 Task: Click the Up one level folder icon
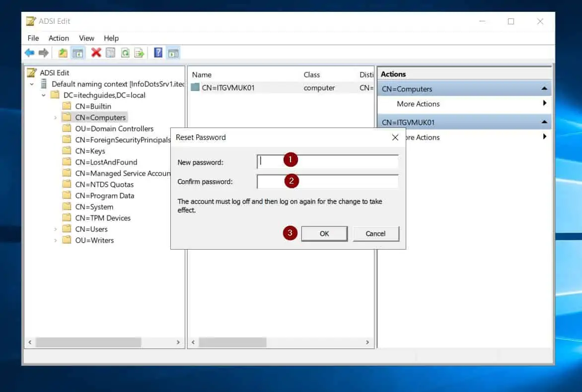[x=63, y=53]
